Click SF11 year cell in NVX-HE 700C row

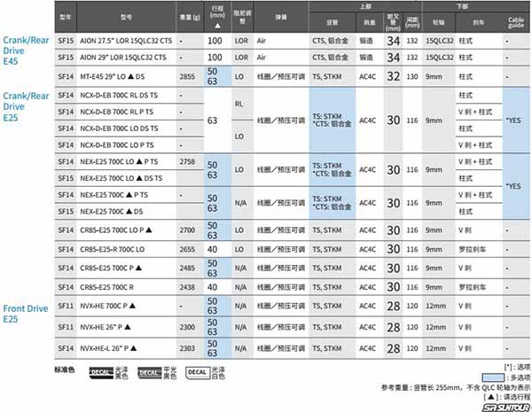point(66,306)
